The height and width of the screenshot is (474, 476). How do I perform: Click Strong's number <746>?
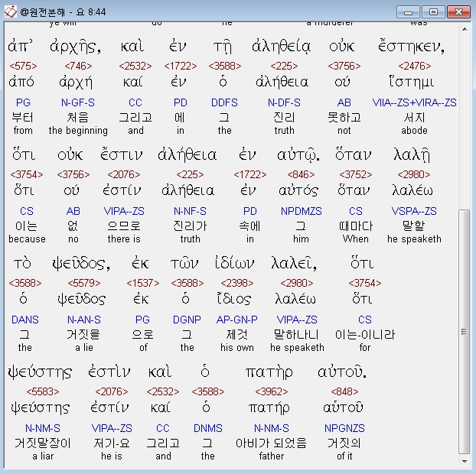[x=78, y=66]
